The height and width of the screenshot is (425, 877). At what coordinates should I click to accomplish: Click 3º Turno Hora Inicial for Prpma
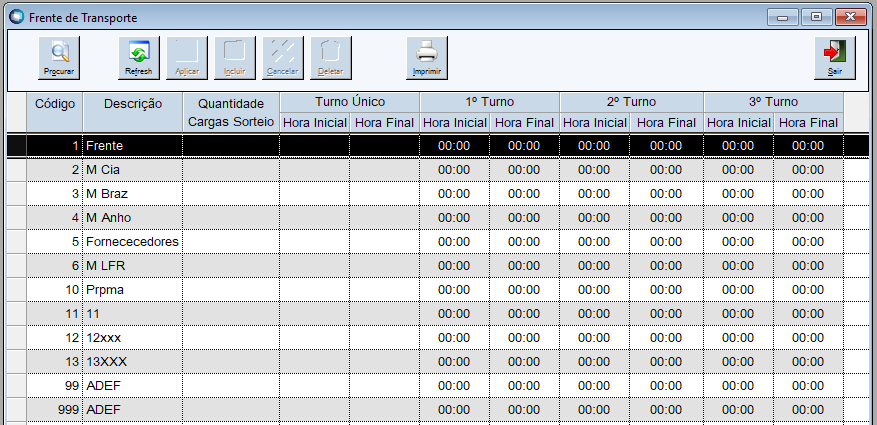(x=738, y=290)
